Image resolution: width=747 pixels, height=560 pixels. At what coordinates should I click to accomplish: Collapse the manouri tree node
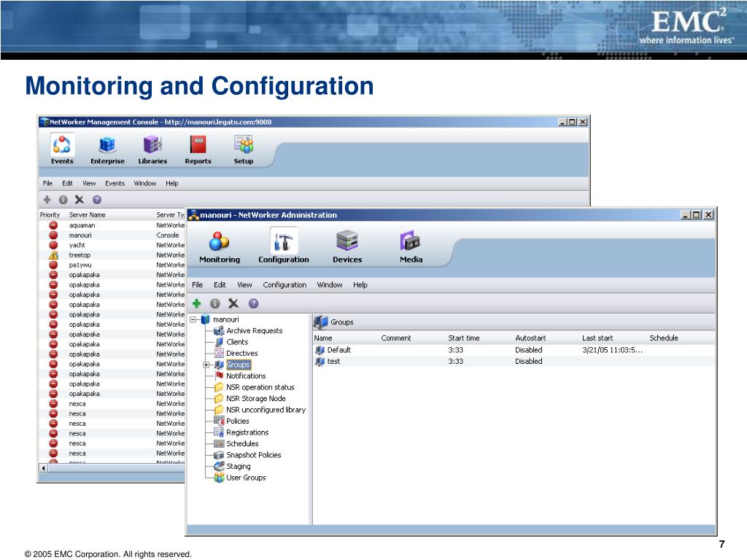pos(193,319)
